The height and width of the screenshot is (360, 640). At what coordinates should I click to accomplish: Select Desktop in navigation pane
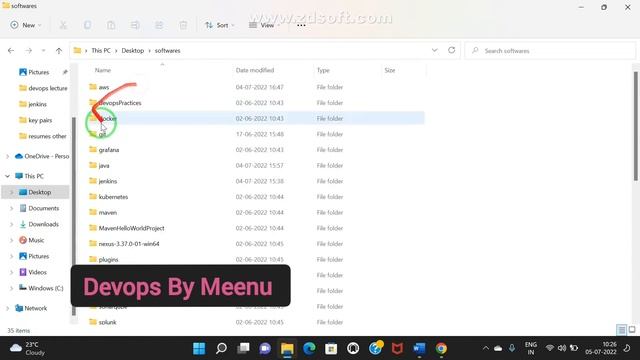[x=40, y=192]
